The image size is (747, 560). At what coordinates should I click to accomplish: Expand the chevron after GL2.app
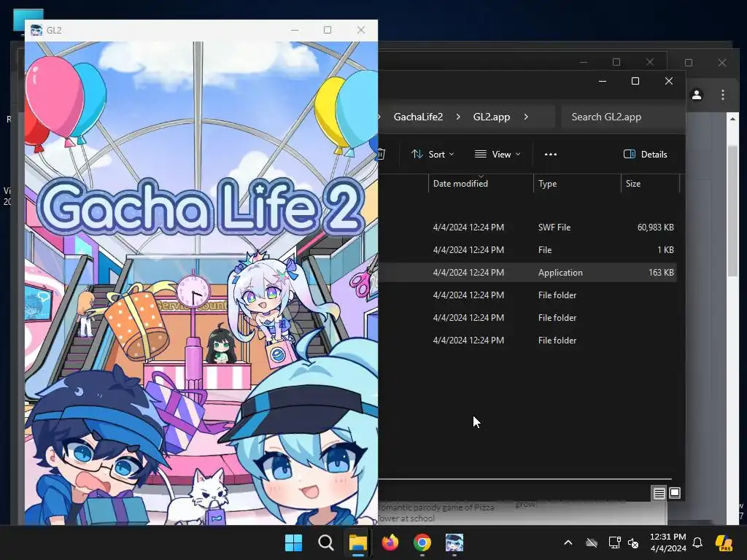(526, 117)
